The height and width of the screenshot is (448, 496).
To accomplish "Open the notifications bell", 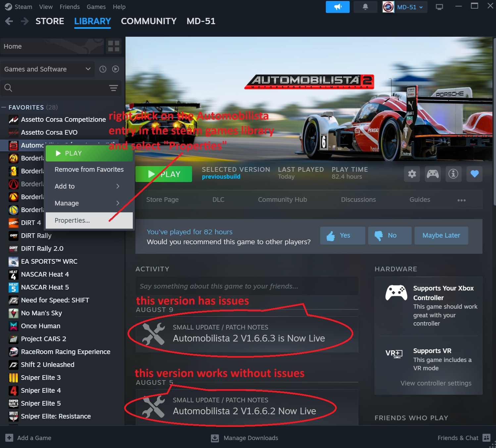I will tap(365, 7).
